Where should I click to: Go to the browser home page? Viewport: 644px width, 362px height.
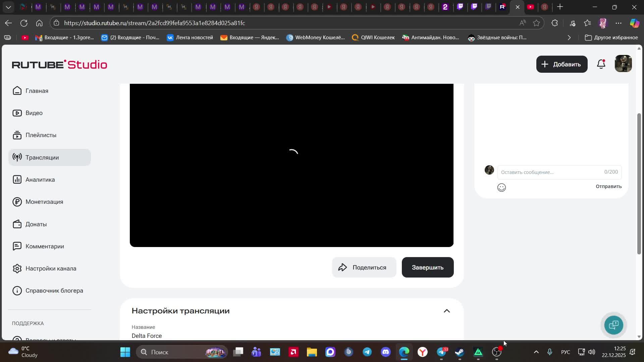[39, 23]
